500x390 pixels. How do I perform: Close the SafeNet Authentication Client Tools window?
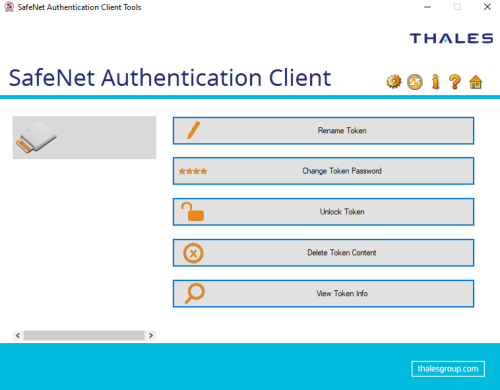(487, 7)
